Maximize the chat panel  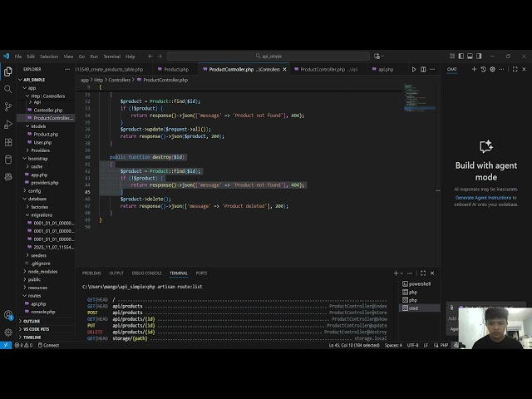tap(515, 69)
